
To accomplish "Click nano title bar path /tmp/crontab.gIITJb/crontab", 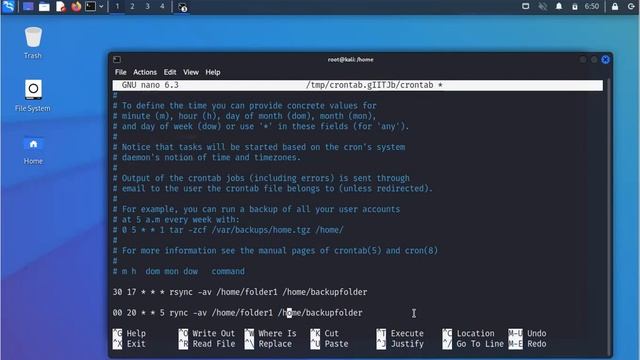I will point(369,85).
